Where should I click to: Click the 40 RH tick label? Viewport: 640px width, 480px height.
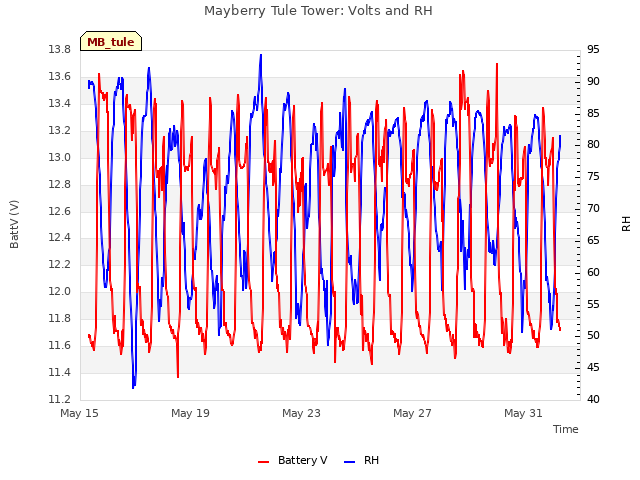tap(593, 399)
